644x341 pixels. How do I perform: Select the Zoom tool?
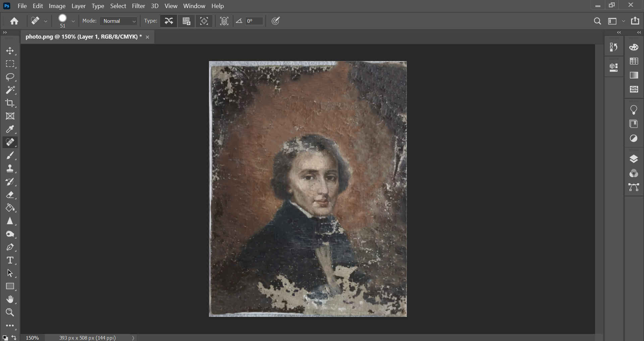10,313
